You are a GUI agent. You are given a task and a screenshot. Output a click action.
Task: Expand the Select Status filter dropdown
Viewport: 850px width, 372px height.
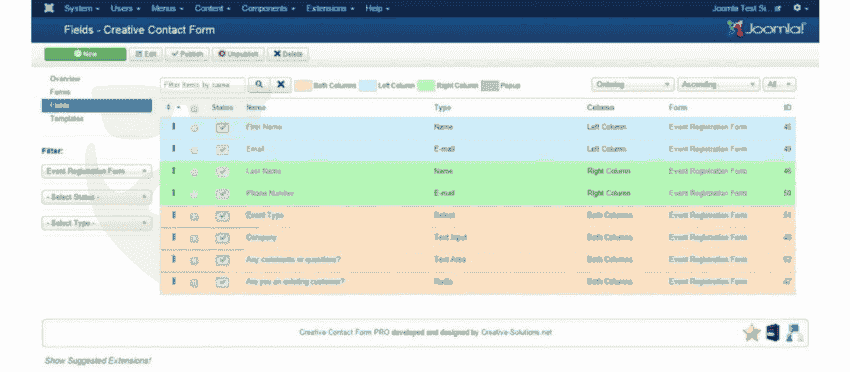click(96, 197)
